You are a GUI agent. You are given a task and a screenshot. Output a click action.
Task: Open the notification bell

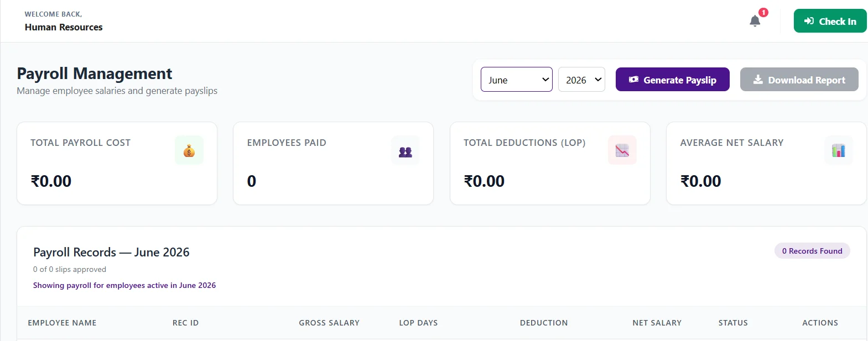point(755,22)
